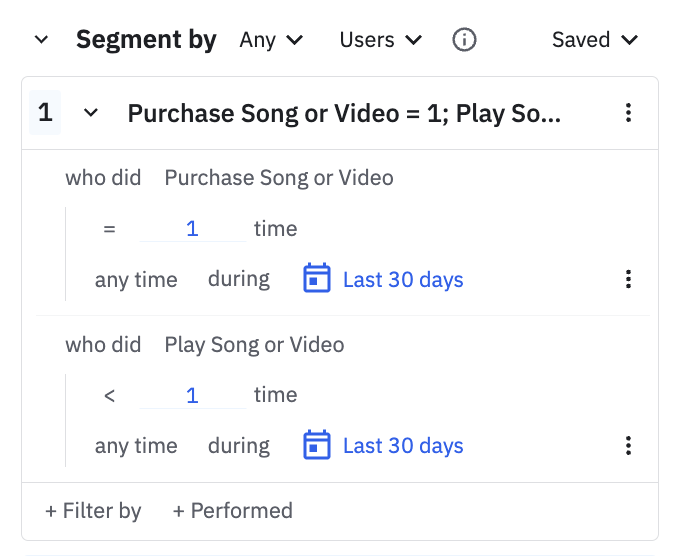Open Last 30 days range for Purchase

coord(403,279)
